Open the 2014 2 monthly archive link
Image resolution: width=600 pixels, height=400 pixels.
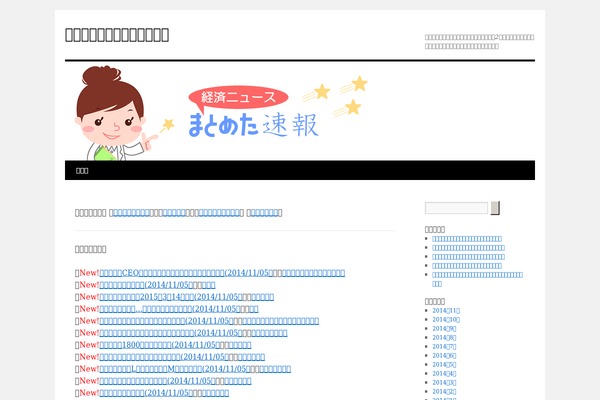(444, 392)
